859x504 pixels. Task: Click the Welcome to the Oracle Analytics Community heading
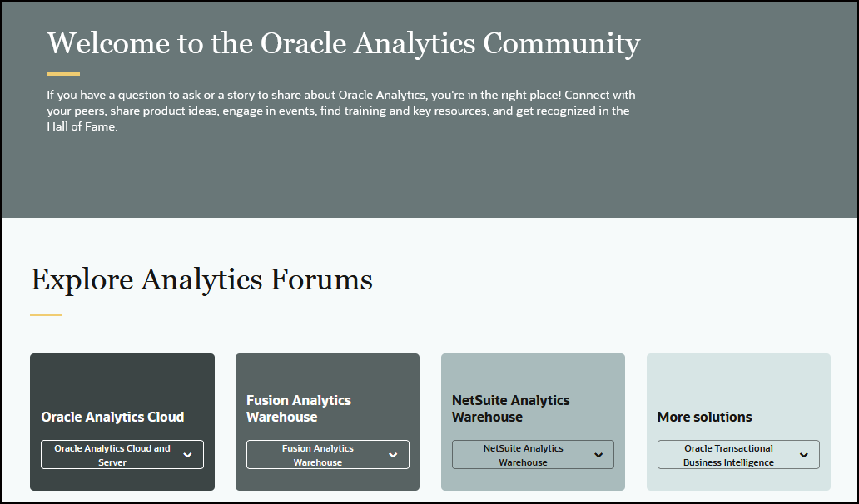click(x=343, y=44)
